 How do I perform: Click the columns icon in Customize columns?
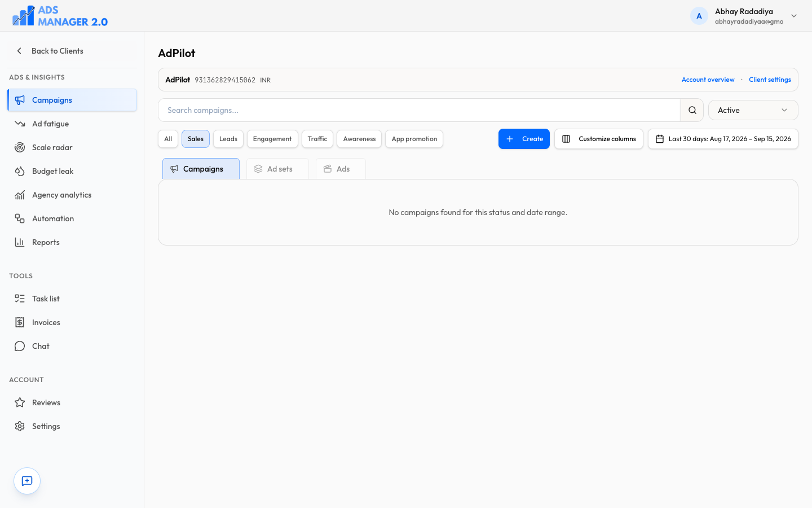(x=566, y=139)
